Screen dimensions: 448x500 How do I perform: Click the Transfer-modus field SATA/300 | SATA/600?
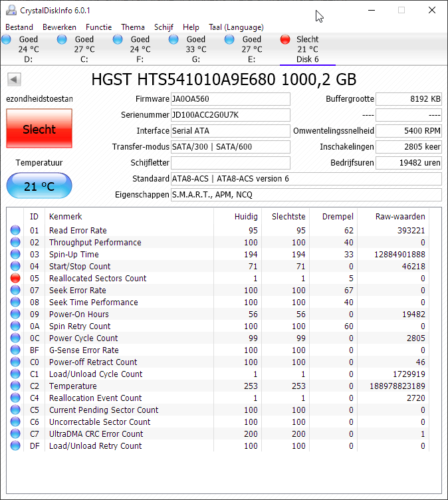point(231,147)
